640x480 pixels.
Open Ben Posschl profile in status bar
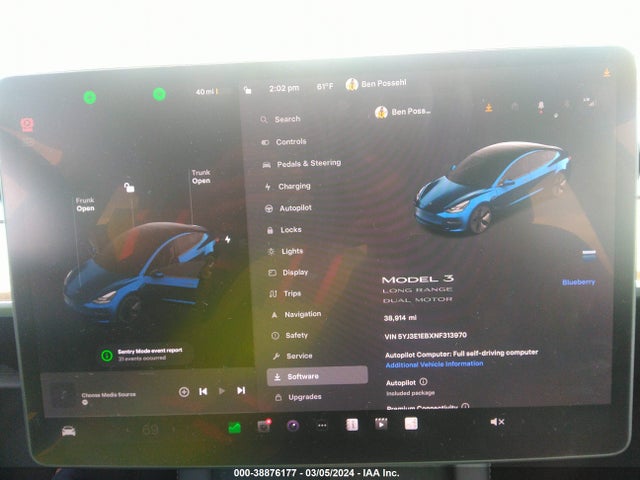pos(376,84)
